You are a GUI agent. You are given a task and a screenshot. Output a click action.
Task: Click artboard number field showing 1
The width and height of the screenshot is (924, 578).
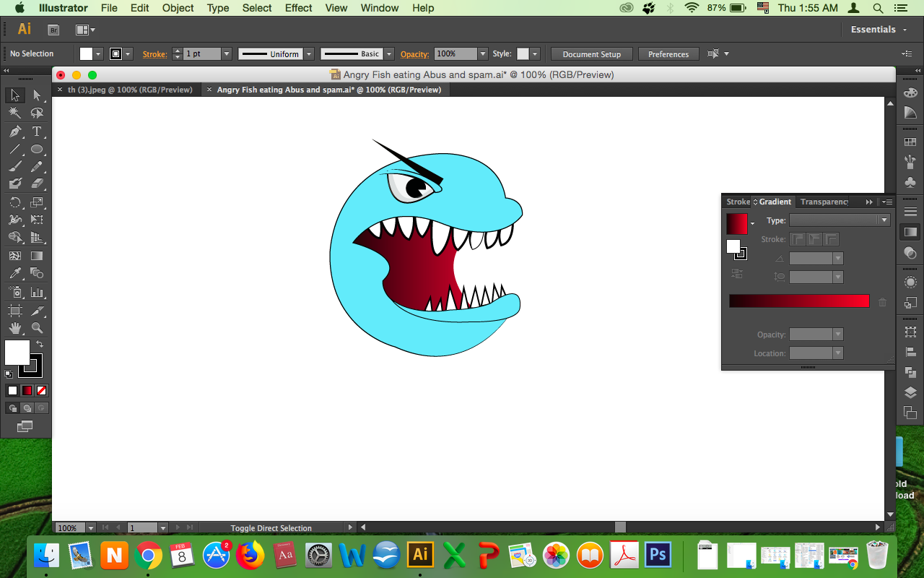(x=142, y=528)
